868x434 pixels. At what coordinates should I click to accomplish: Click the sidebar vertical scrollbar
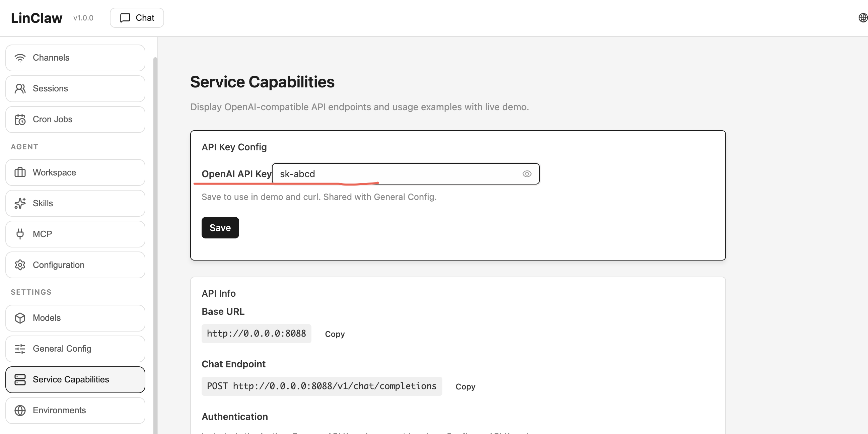point(155,236)
